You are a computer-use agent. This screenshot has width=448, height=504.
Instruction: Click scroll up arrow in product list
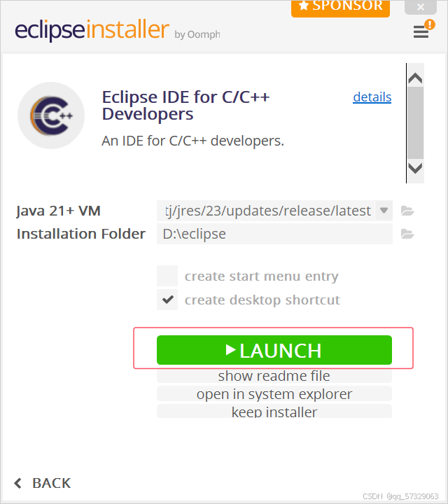(415, 78)
